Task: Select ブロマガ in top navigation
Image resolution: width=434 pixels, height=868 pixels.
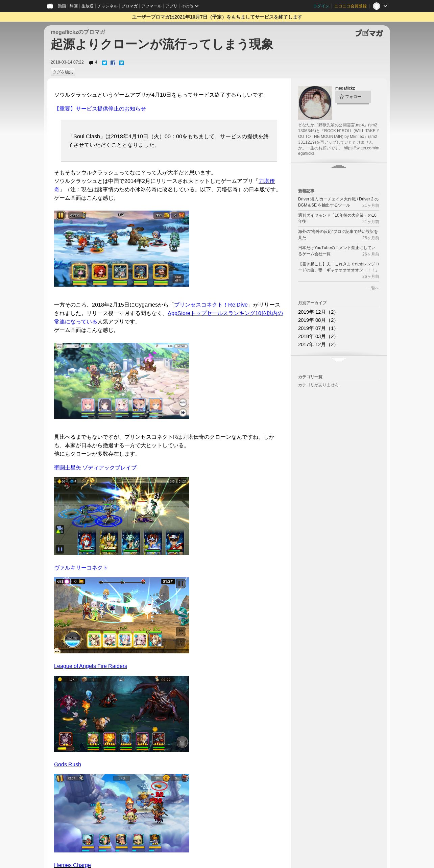Action: pos(129,6)
